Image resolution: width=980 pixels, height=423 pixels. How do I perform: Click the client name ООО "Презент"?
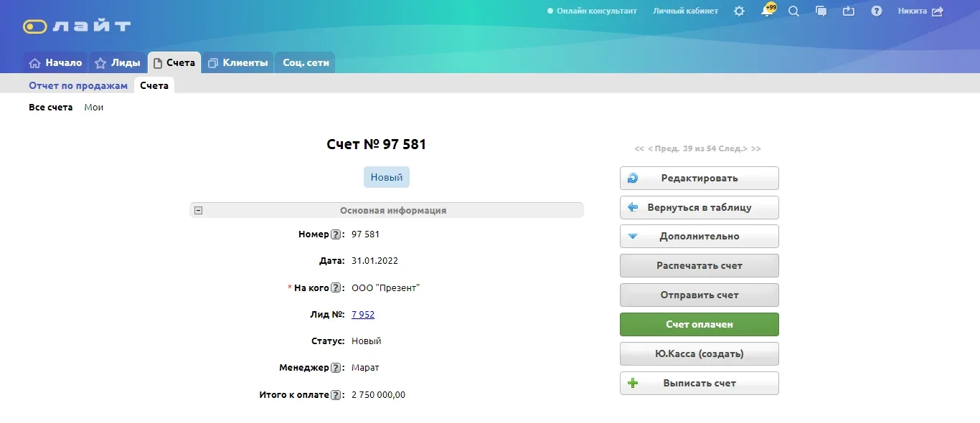point(385,288)
